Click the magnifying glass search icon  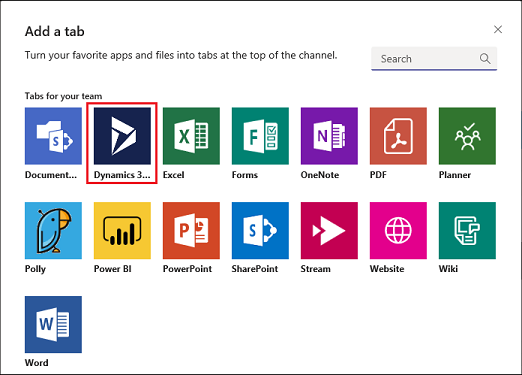pos(485,59)
